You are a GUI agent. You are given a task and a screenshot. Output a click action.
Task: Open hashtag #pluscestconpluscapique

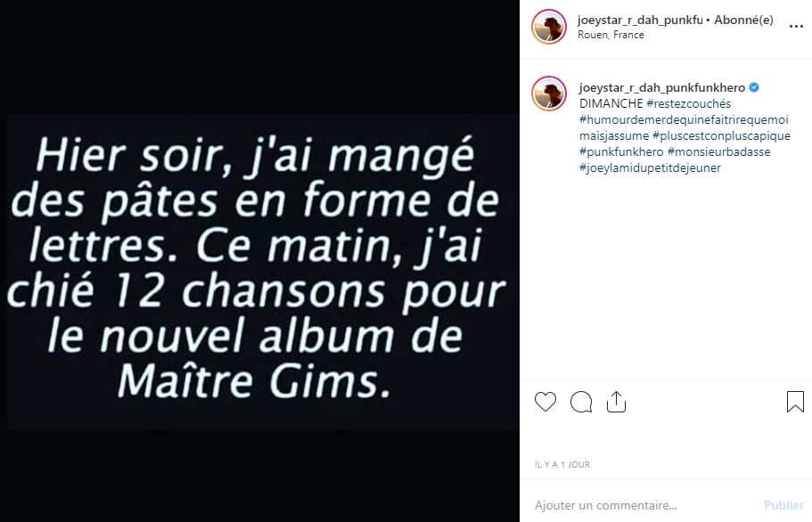(x=721, y=135)
